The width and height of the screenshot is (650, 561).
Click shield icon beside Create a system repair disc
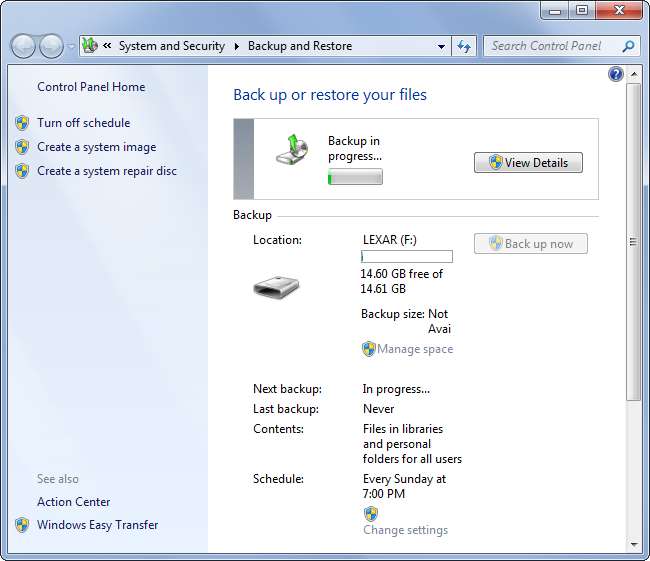(x=22, y=171)
